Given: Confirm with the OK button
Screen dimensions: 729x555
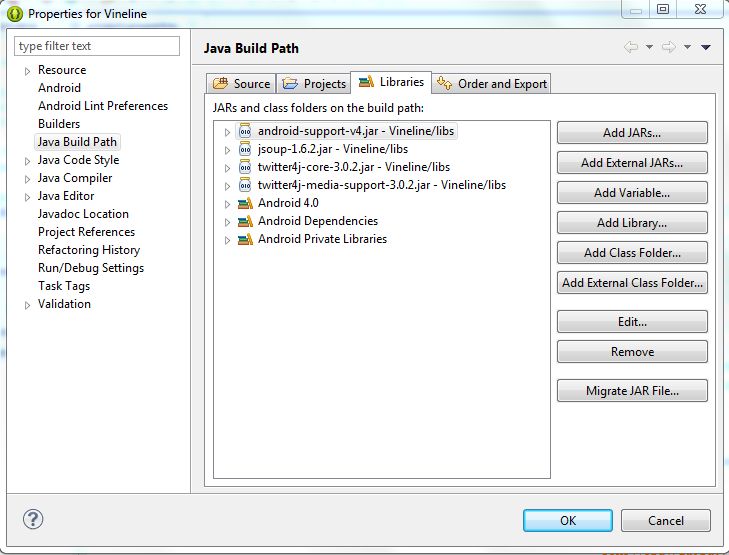Looking at the screenshot, I should pos(568,521).
